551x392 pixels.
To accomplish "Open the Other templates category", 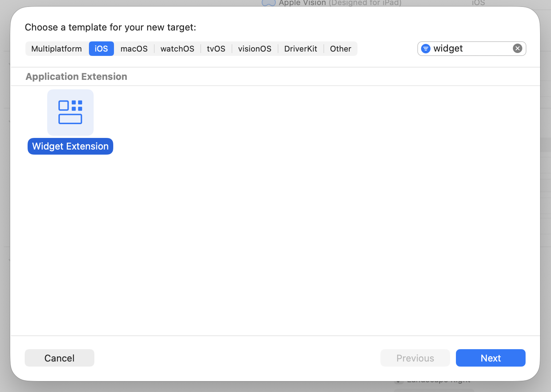I will [x=340, y=48].
